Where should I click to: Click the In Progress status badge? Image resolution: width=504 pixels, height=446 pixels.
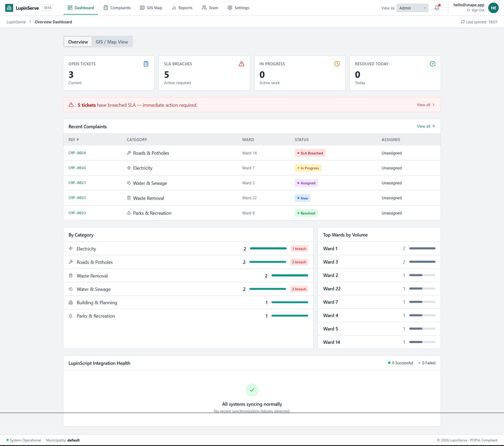click(x=308, y=168)
